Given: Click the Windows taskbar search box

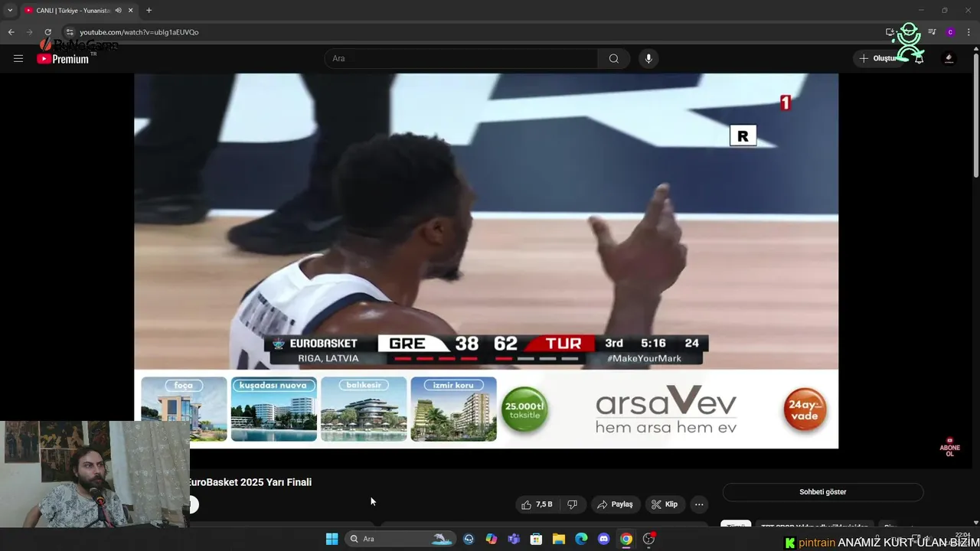Looking at the screenshot, I should pyautogui.click(x=400, y=539).
